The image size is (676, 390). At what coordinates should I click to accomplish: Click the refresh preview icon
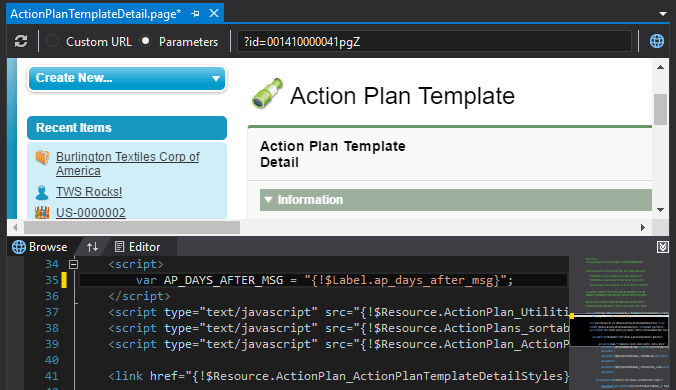click(21, 41)
